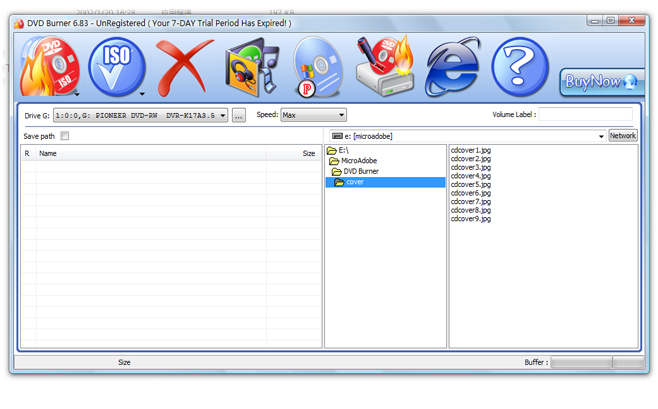Select file cdcover1.jpg

(470, 150)
